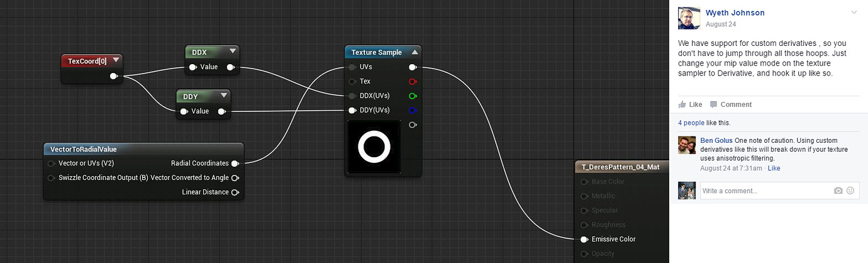Click the blue output pin on Texture Sample
Screen dimensions: 868x263
tap(413, 110)
